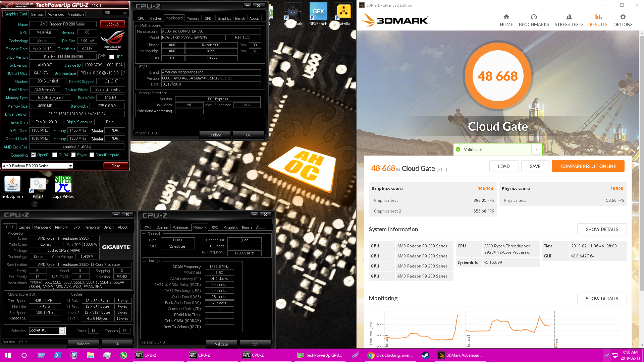Open 3DMark BENCHMARKS section
This screenshot has width=644, height=362.
(x=534, y=20)
